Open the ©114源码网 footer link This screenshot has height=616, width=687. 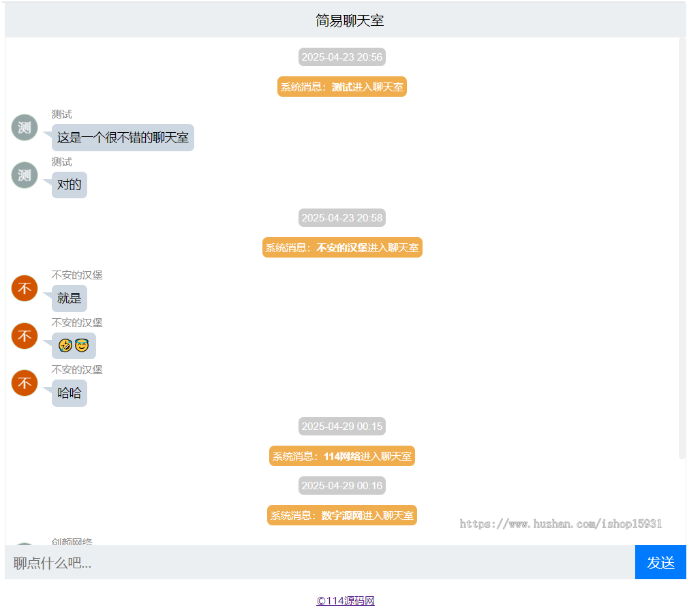tap(346, 600)
